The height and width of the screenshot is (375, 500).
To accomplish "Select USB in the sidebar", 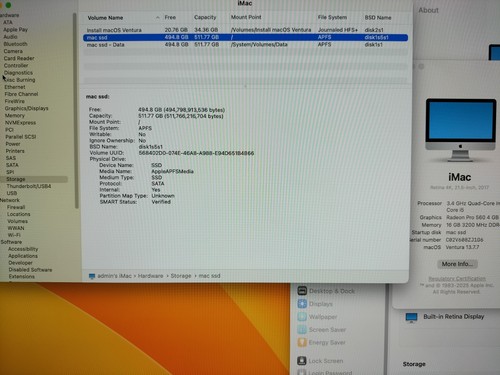I will (12, 193).
